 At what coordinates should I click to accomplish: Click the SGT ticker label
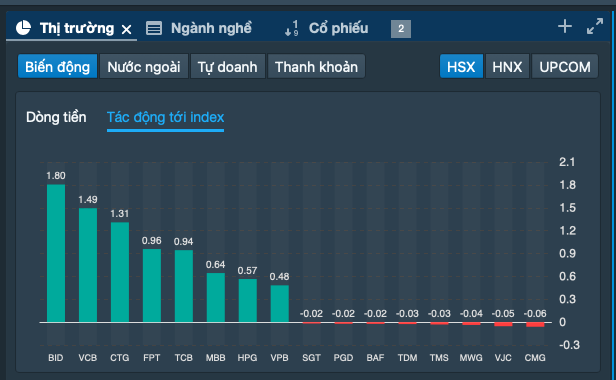click(x=312, y=358)
